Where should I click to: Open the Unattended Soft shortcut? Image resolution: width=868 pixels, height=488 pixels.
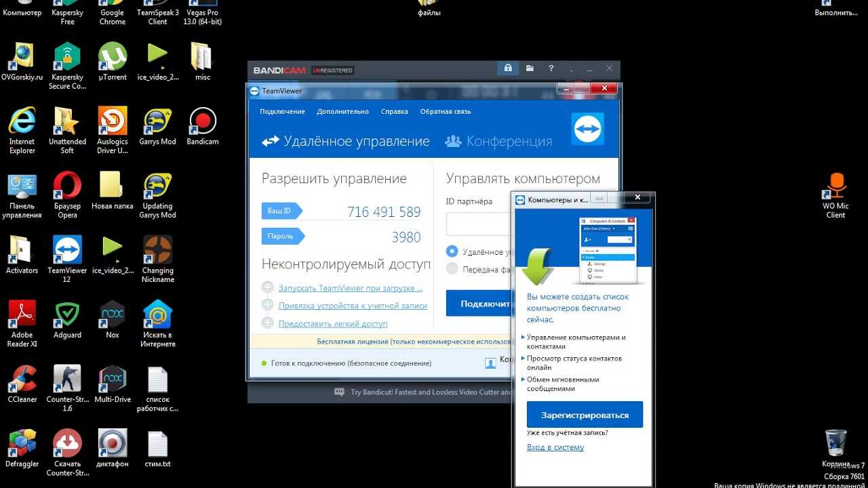pyautogui.click(x=67, y=131)
